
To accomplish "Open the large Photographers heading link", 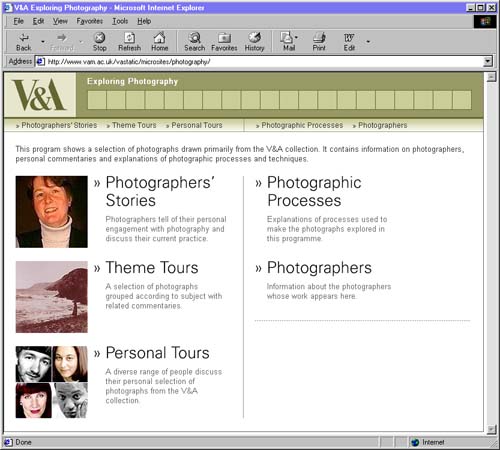I will click(x=319, y=268).
